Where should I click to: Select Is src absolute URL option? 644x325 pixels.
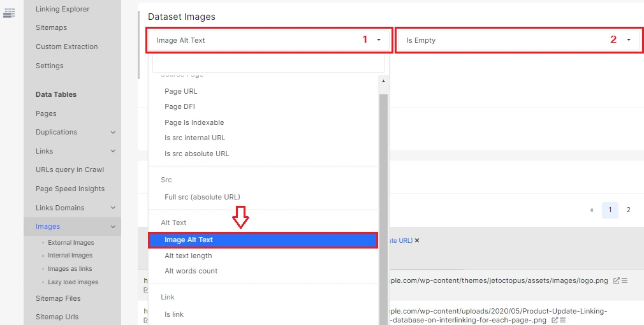coord(197,154)
